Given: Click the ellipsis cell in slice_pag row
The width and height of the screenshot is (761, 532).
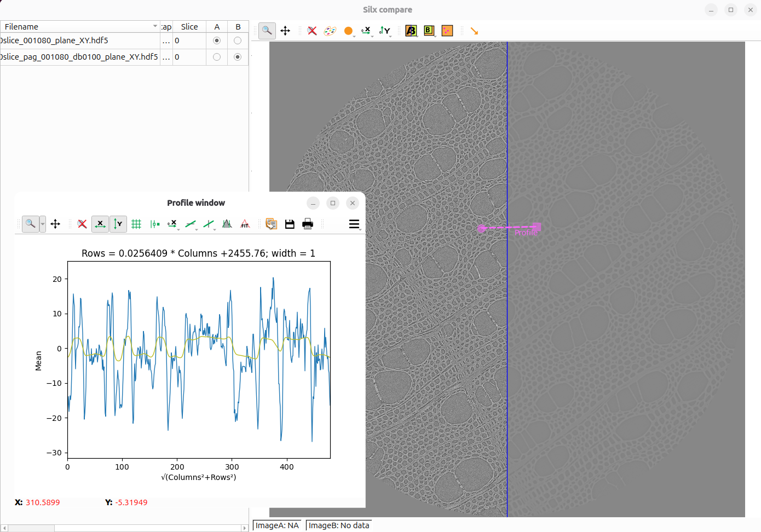Looking at the screenshot, I should coord(166,57).
